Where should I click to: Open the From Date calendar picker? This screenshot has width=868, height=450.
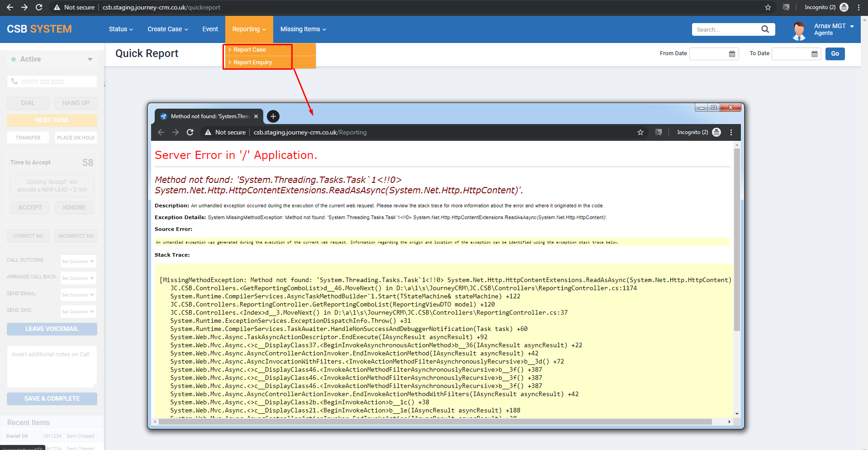732,54
